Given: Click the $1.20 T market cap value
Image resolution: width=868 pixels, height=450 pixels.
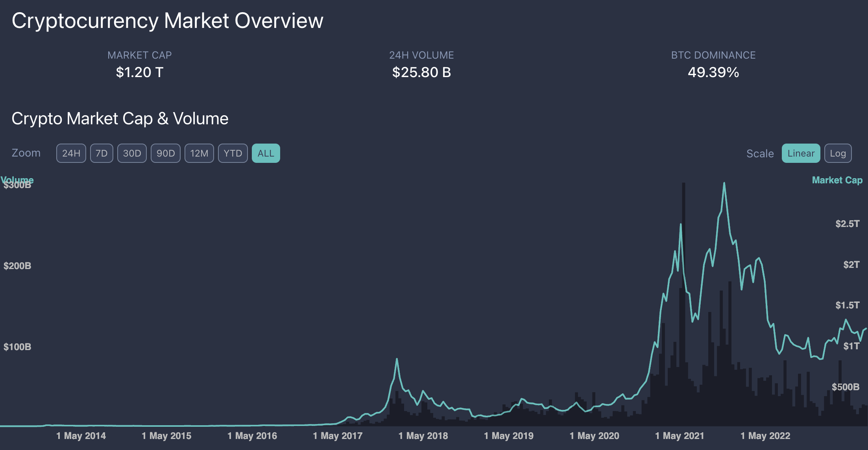Looking at the screenshot, I should 140,72.
